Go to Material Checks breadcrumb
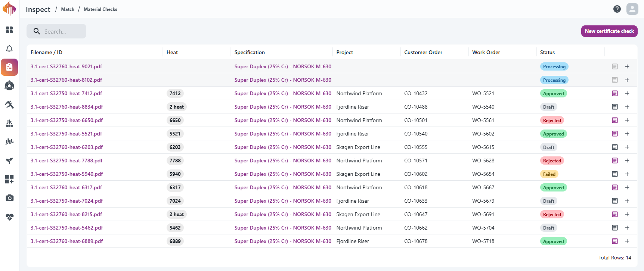Viewport: 644px width, 271px height. point(100,9)
